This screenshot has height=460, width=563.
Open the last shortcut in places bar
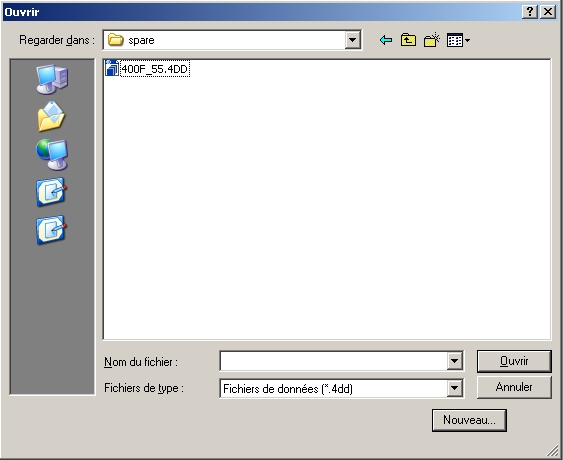[51, 230]
